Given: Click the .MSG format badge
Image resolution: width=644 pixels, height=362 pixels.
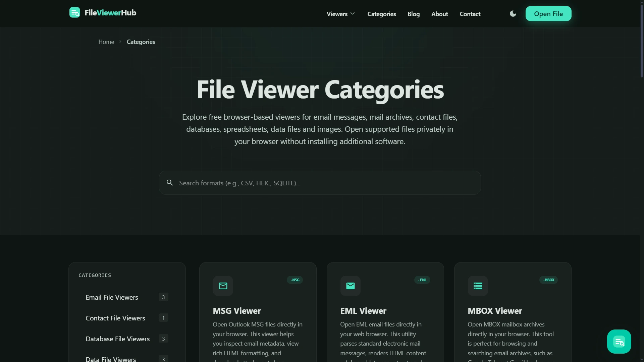Looking at the screenshot, I should (x=295, y=280).
